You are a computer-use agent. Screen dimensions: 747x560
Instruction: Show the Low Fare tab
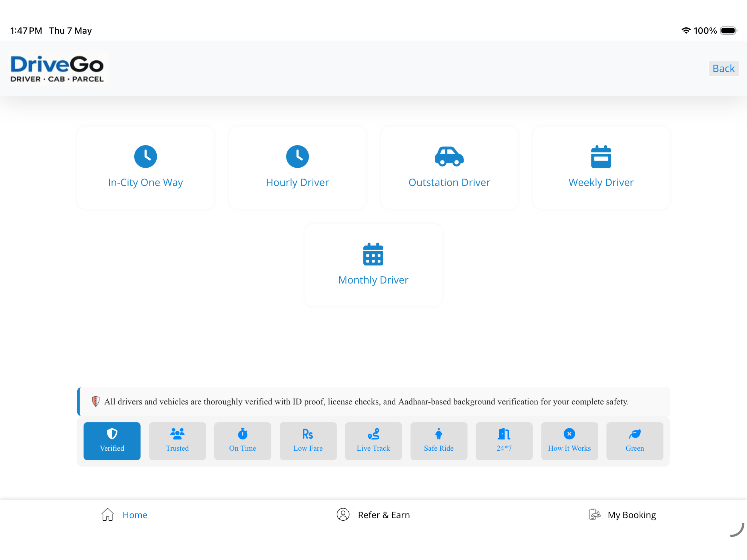pos(308,441)
